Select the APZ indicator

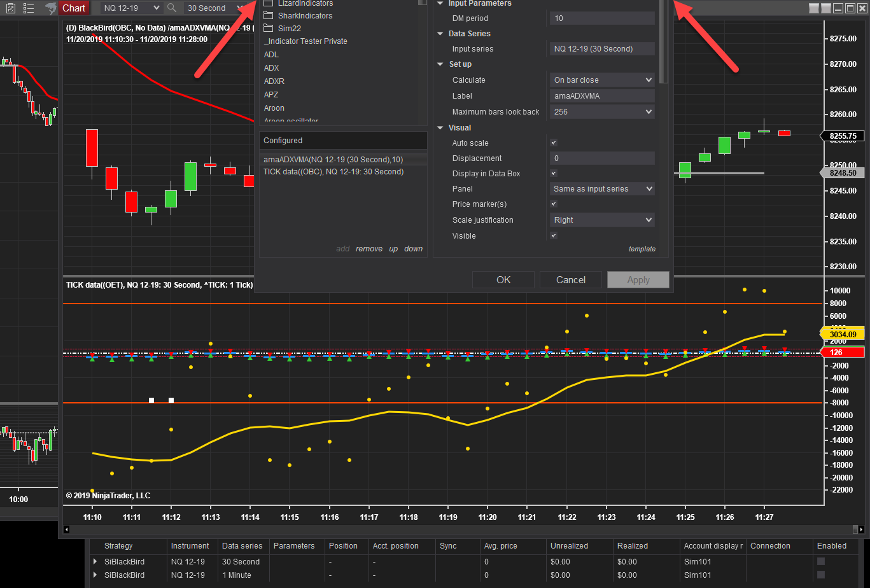(x=271, y=95)
